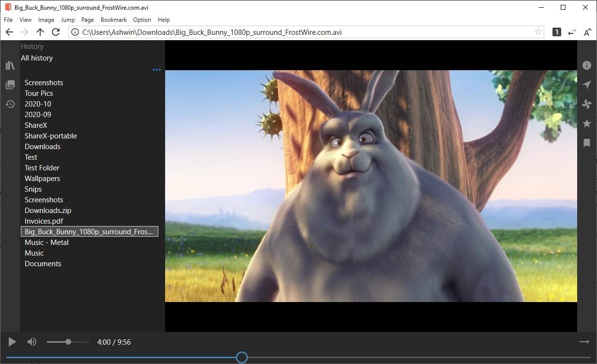Switch reading direction arrows icon
This screenshot has width=597, height=364.
pos(572,32)
